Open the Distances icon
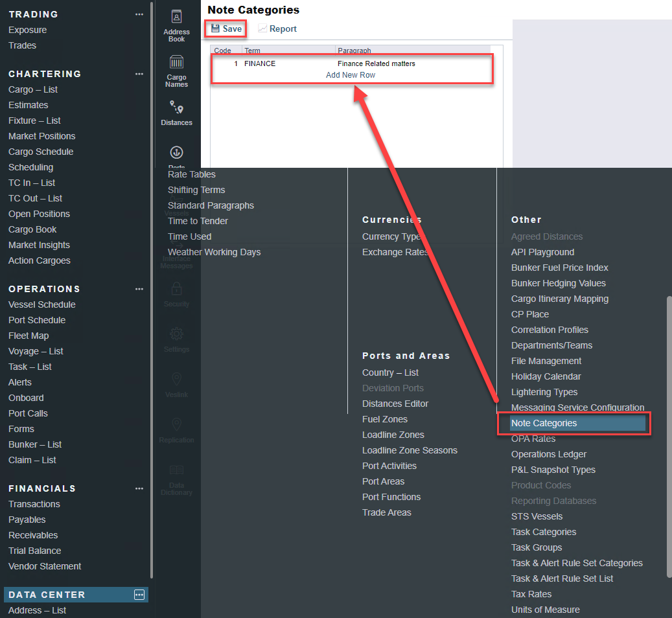This screenshot has width=672, height=618. (176, 108)
